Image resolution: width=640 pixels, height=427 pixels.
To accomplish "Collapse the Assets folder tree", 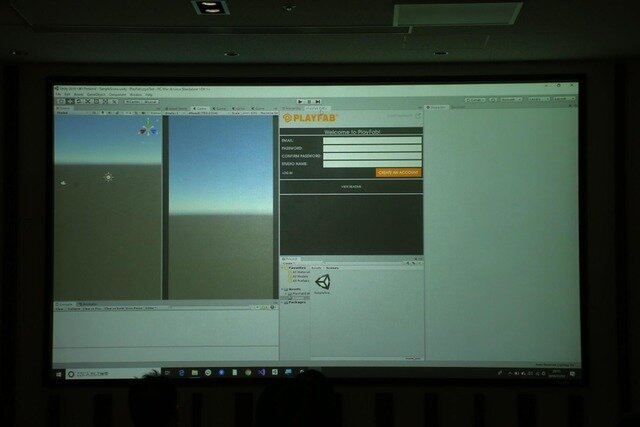I will click(282, 289).
